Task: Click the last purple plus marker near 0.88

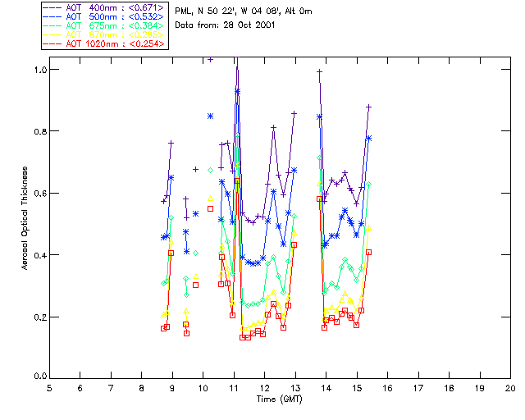Action: pyautogui.click(x=368, y=107)
